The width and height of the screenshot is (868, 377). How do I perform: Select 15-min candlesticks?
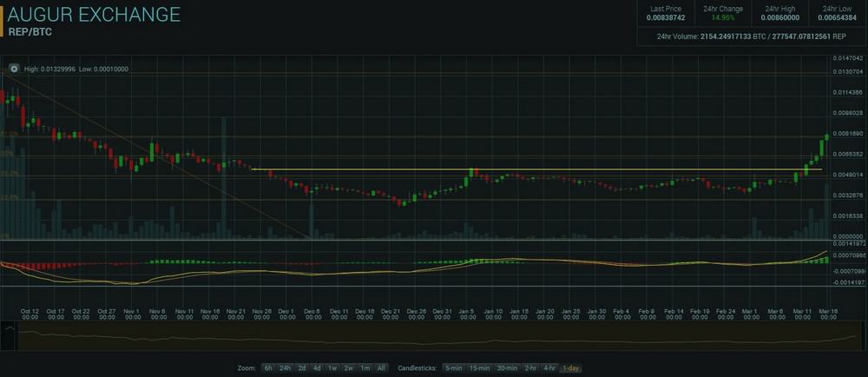click(x=480, y=367)
